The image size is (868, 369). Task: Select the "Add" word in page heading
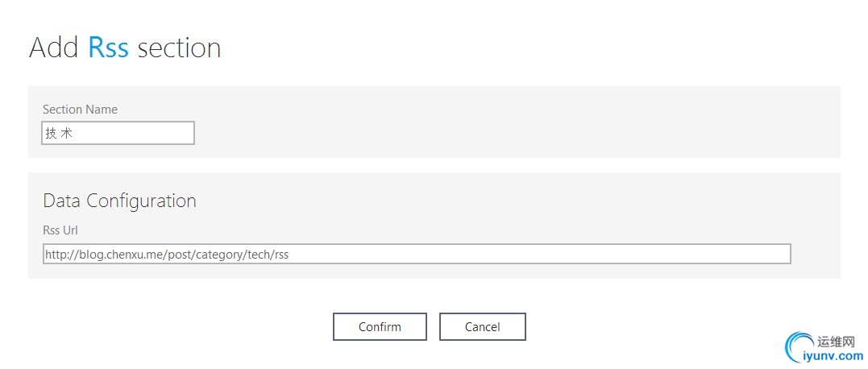tap(55, 48)
